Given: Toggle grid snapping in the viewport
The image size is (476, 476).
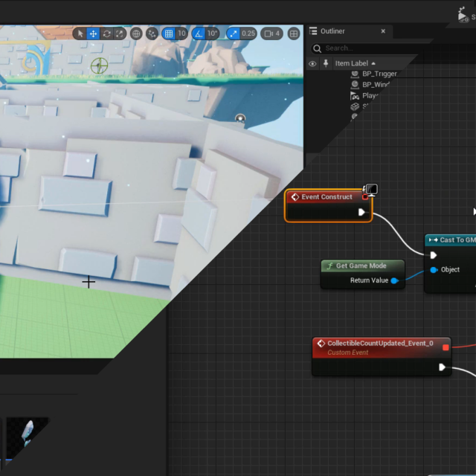Looking at the screenshot, I should [x=169, y=33].
